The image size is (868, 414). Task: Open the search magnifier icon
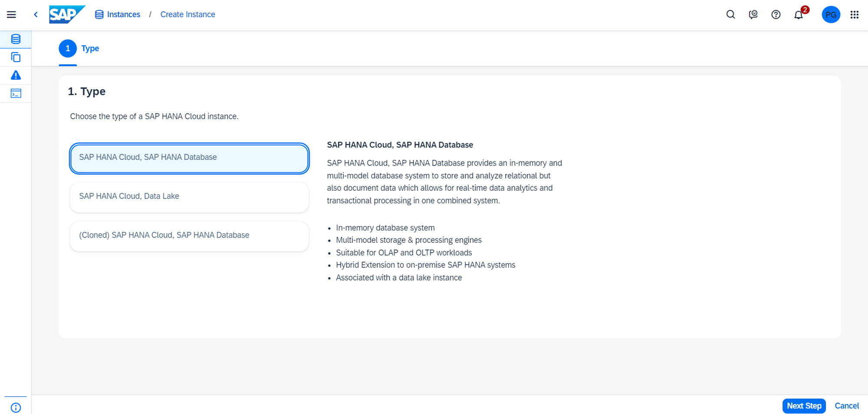point(730,15)
